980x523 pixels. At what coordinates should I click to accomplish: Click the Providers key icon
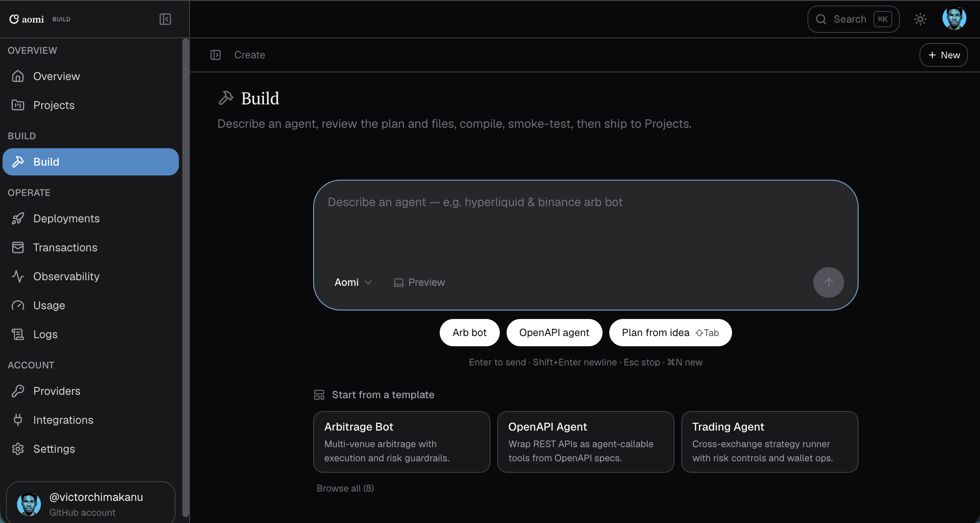point(18,391)
